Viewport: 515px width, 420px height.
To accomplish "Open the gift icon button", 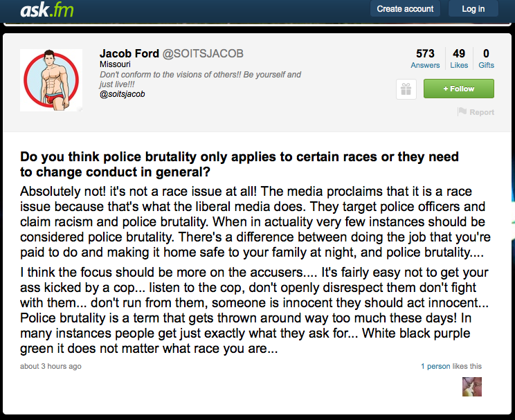I will tap(406, 89).
